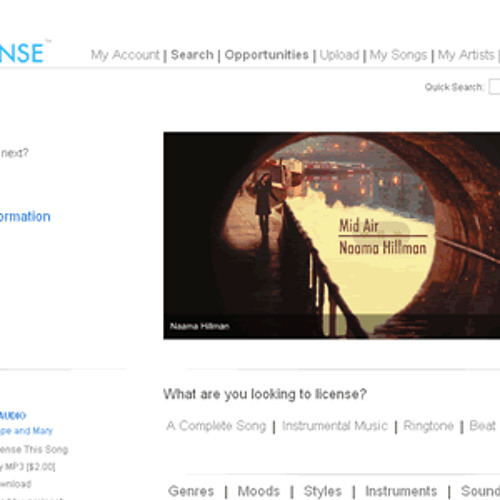The height and width of the screenshot is (500, 500).
Task: Open the My Account page
Action: coord(125,55)
